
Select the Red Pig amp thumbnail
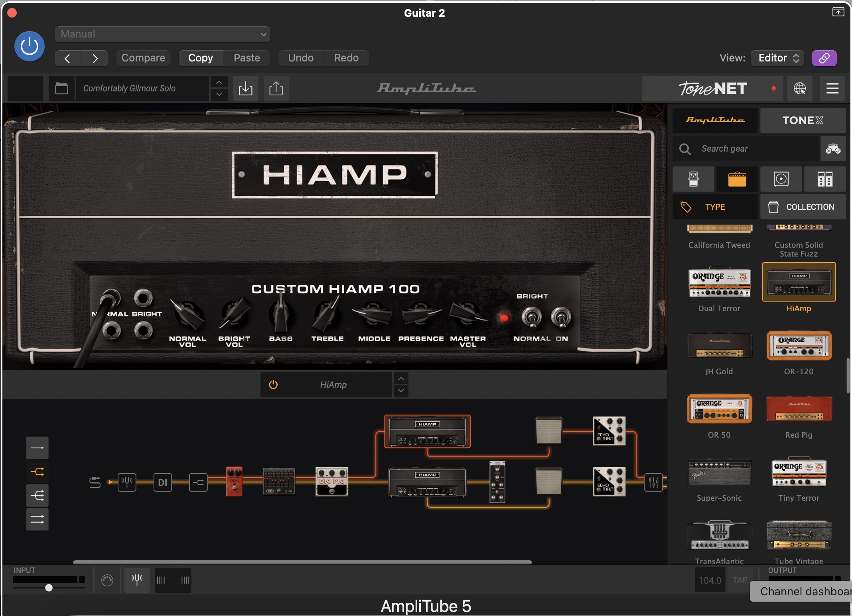(799, 409)
